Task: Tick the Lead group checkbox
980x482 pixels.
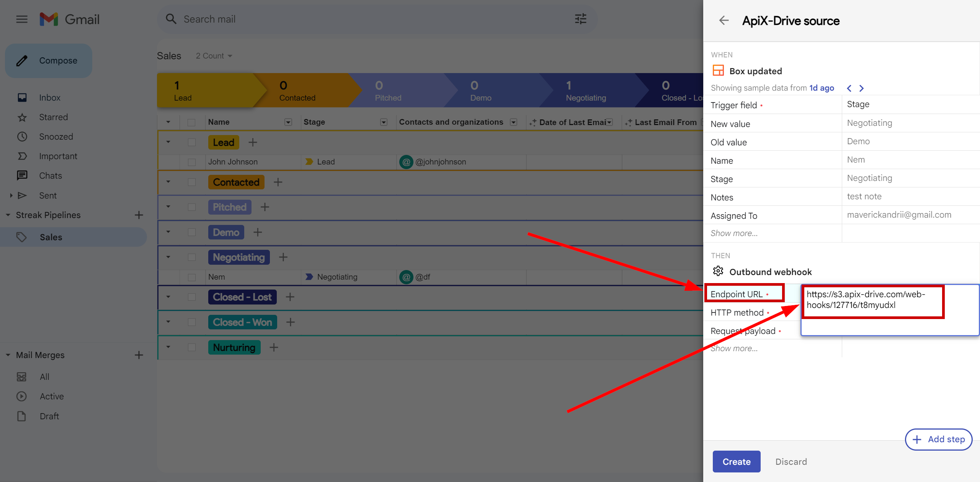Action: click(192, 142)
